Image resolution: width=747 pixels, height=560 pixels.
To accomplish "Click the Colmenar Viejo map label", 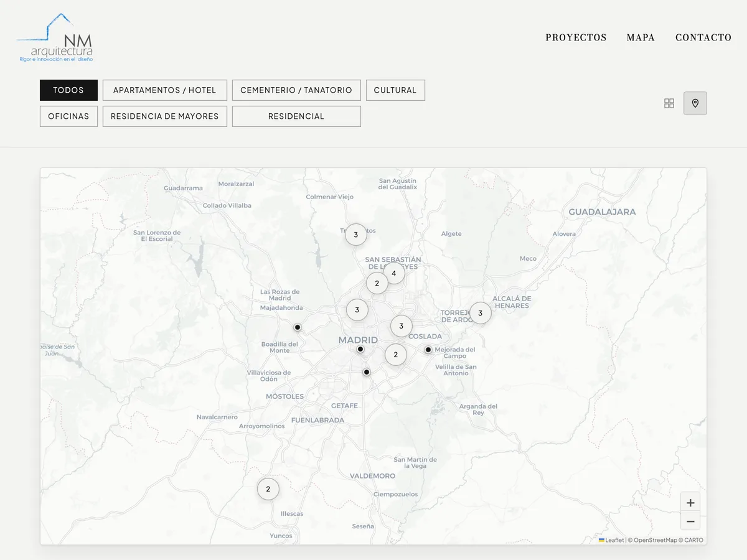I will click(x=330, y=197).
